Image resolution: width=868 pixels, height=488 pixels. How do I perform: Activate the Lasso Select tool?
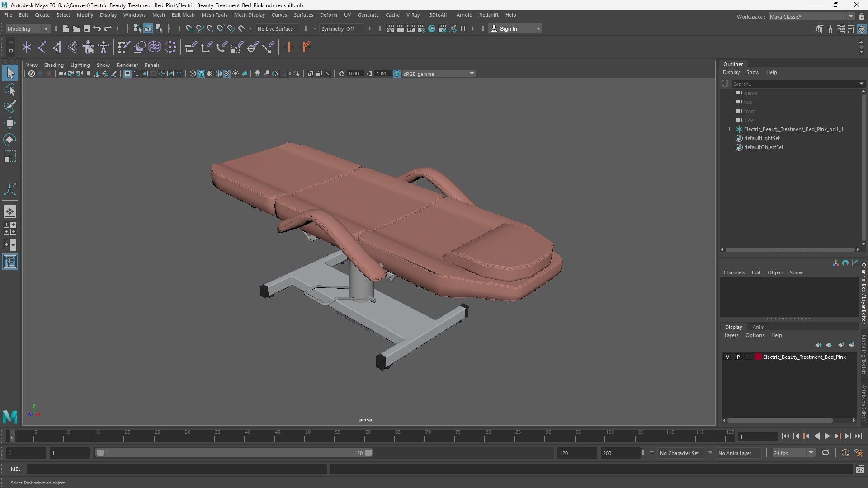[x=10, y=90]
